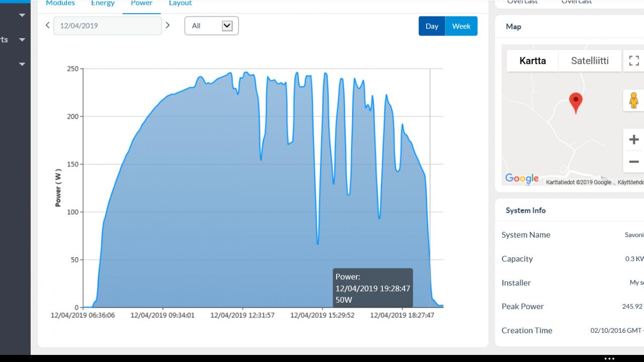Click the 50W chart tooltip
The height and width of the screenshot is (362, 644).
click(373, 288)
